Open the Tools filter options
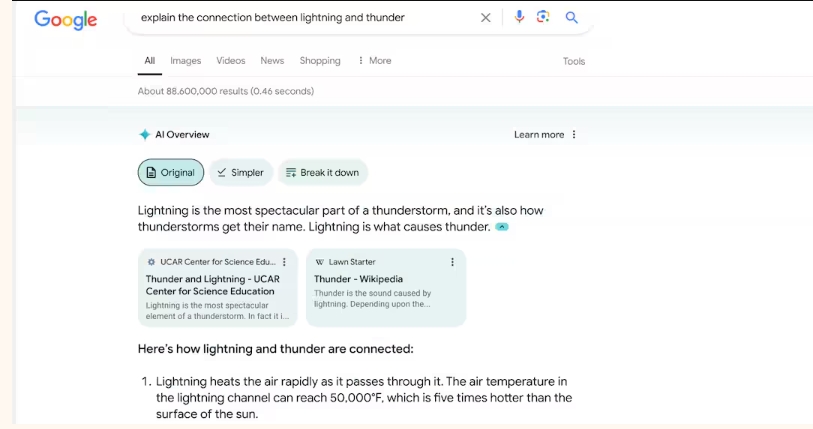The width and height of the screenshot is (813, 429). click(574, 61)
